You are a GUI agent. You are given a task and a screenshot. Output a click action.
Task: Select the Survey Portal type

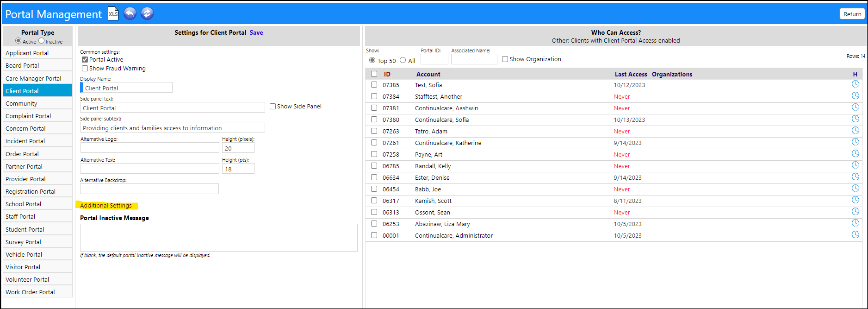click(x=37, y=242)
